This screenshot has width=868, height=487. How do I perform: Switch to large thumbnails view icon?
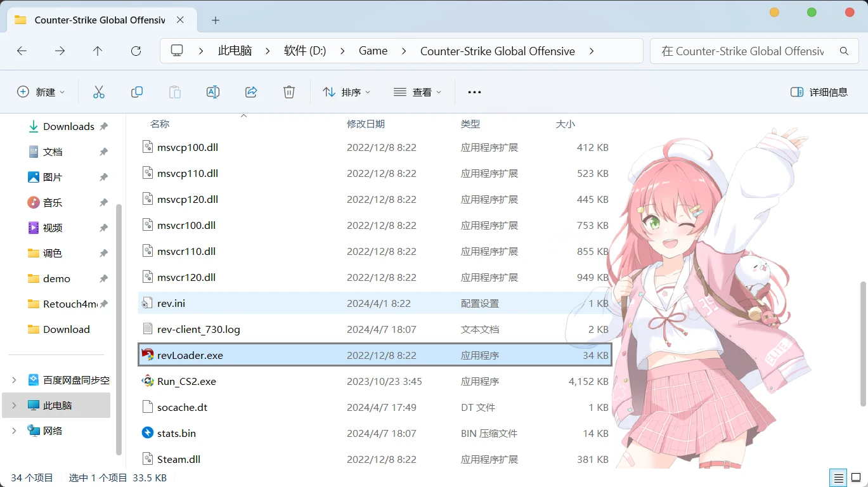point(856,477)
